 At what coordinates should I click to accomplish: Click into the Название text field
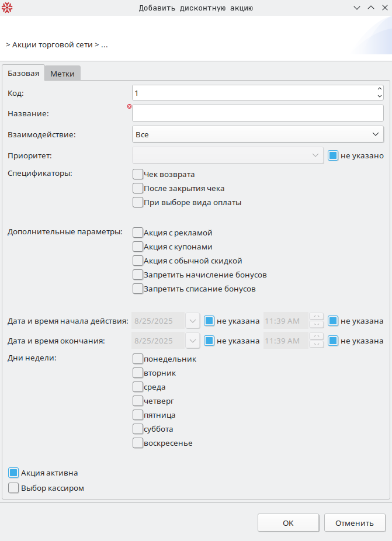point(258,113)
